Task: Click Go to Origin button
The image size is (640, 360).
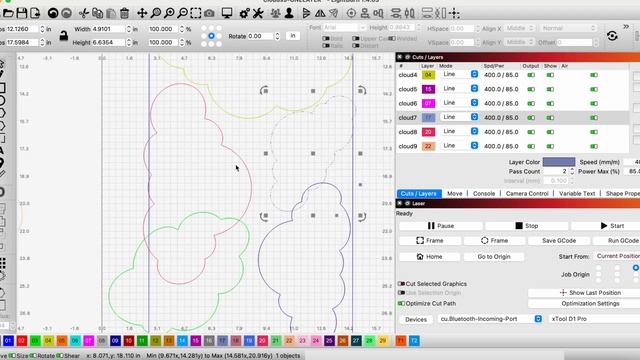Action: click(x=494, y=257)
